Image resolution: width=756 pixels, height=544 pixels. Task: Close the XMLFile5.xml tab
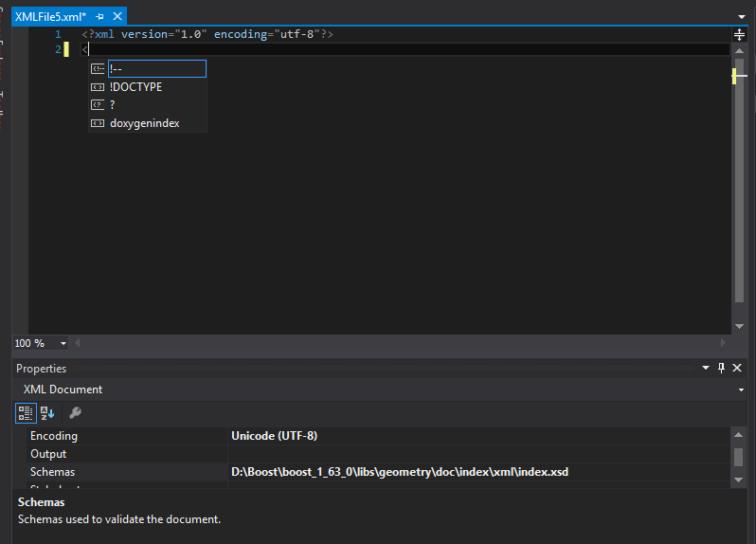click(x=117, y=17)
